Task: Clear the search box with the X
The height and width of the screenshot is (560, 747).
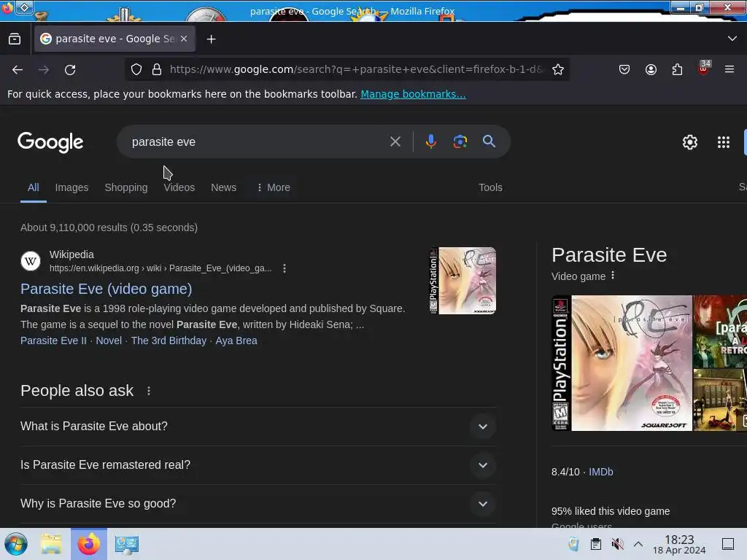Action: pos(395,141)
